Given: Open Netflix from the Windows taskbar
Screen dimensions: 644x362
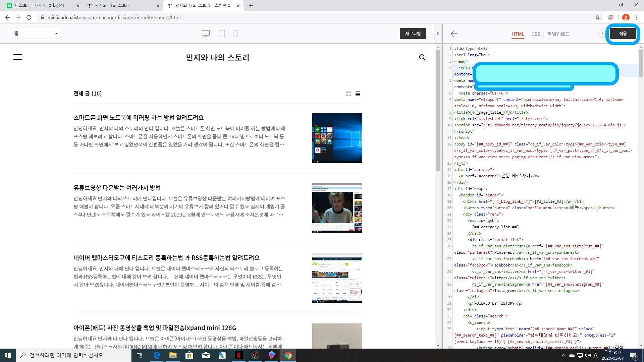Looking at the screenshot, I should click(x=238, y=355).
